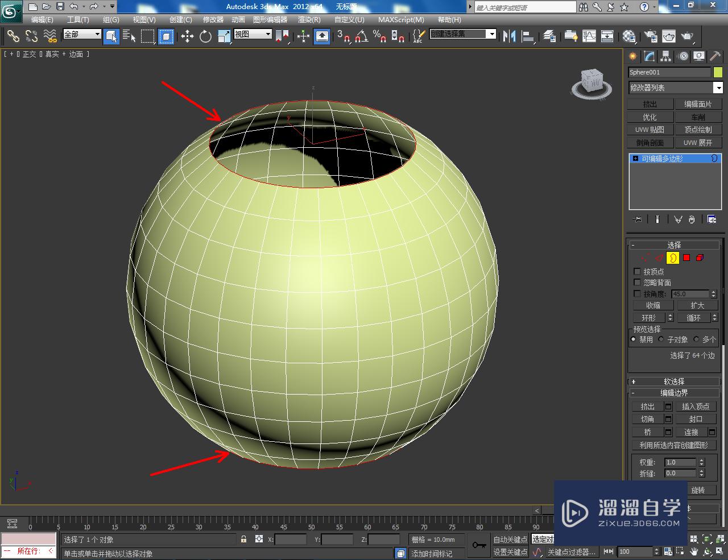Activate the Select and Rotate tool

[x=205, y=36]
